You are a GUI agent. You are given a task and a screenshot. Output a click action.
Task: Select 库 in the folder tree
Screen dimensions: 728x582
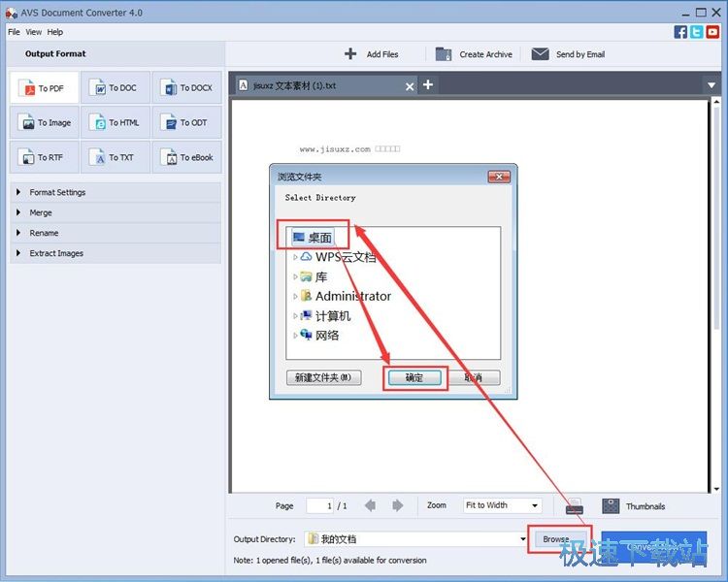[314, 276]
